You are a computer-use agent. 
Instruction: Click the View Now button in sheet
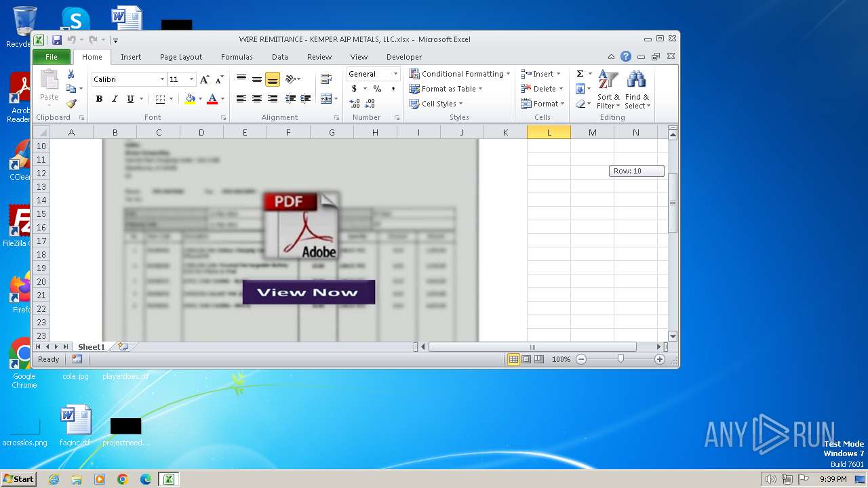(x=309, y=292)
